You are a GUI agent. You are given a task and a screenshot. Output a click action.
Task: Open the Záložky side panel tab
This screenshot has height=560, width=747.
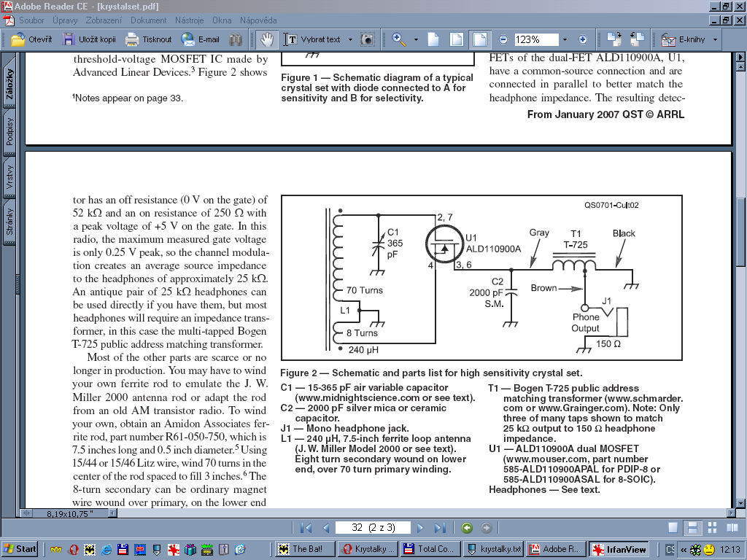click(x=9, y=84)
